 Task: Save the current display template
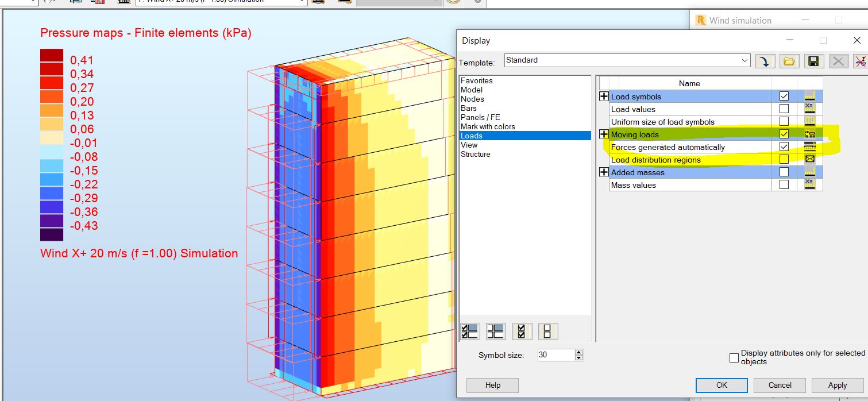pos(813,61)
